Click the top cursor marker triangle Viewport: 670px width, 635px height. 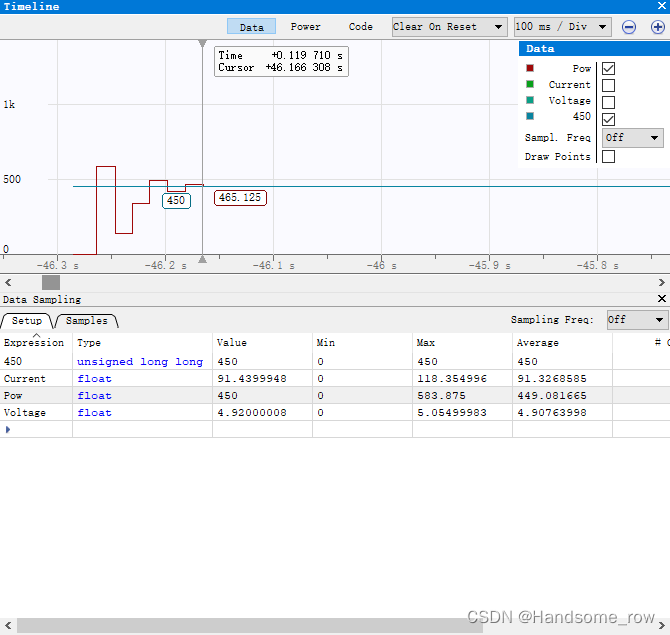click(x=203, y=43)
